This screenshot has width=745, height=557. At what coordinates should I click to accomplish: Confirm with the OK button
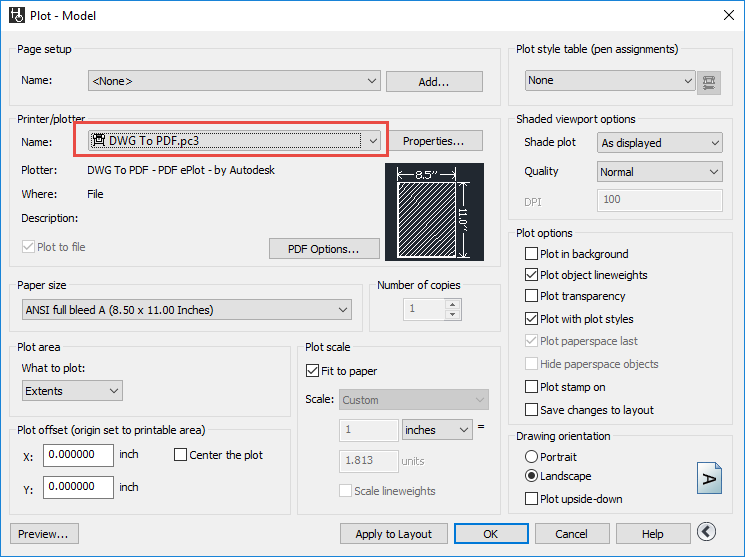[x=491, y=534]
